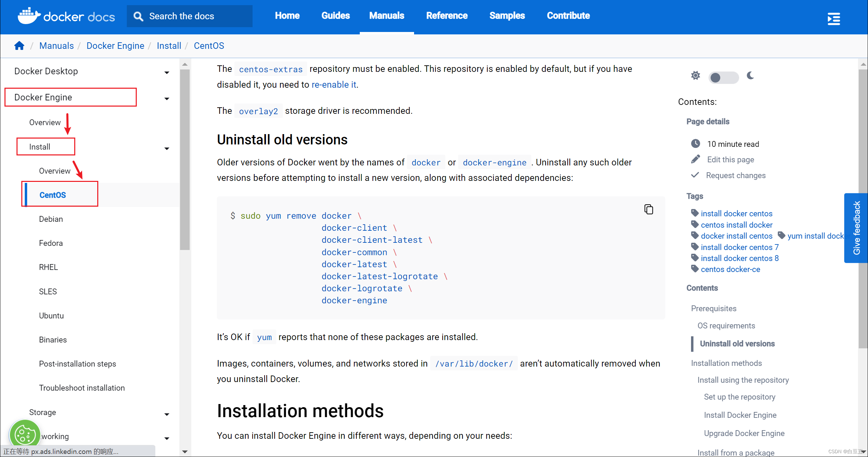Copy the yum remove code block
This screenshot has height=457, width=868.
tap(648, 209)
